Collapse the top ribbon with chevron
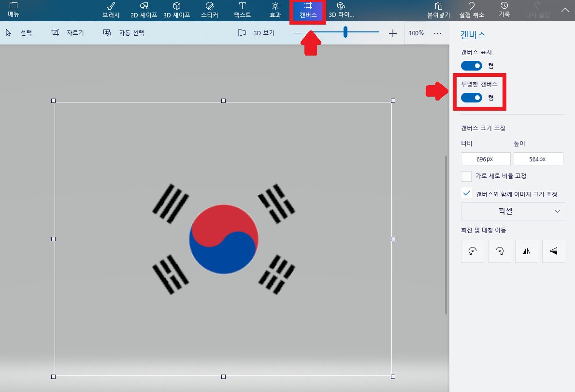The width and height of the screenshot is (575, 392). click(x=565, y=10)
